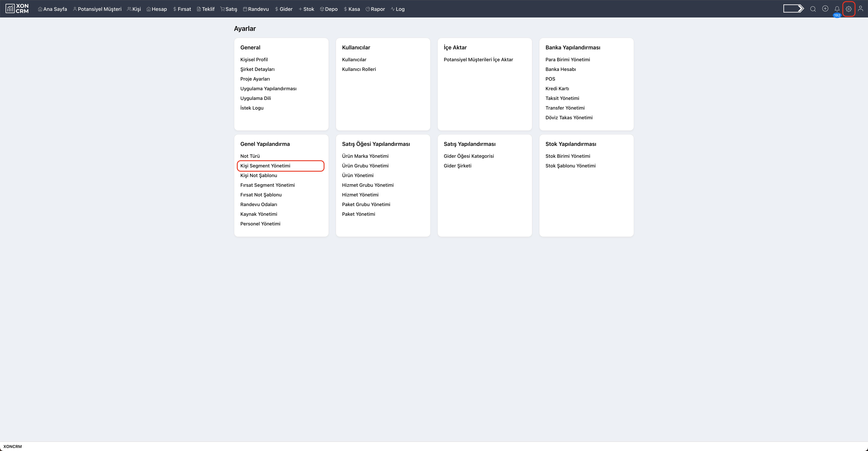Open Stok Şablonu Yönetimi link
The width and height of the screenshot is (868, 451).
[x=570, y=166]
